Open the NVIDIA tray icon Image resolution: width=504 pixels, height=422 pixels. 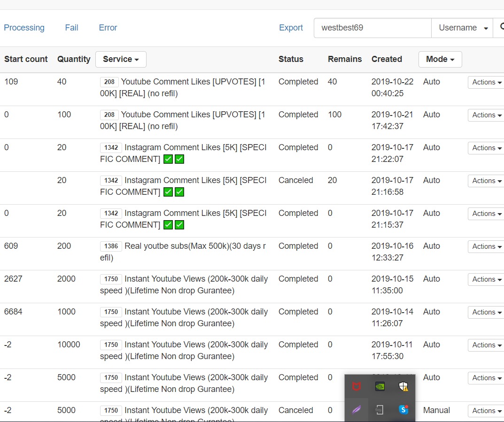[380, 386]
